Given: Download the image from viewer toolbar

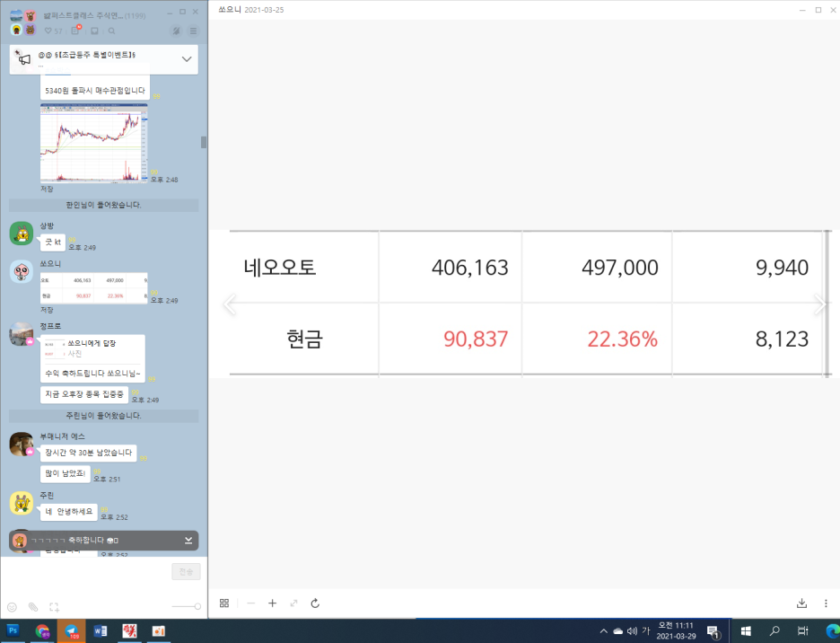Looking at the screenshot, I should (x=801, y=603).
